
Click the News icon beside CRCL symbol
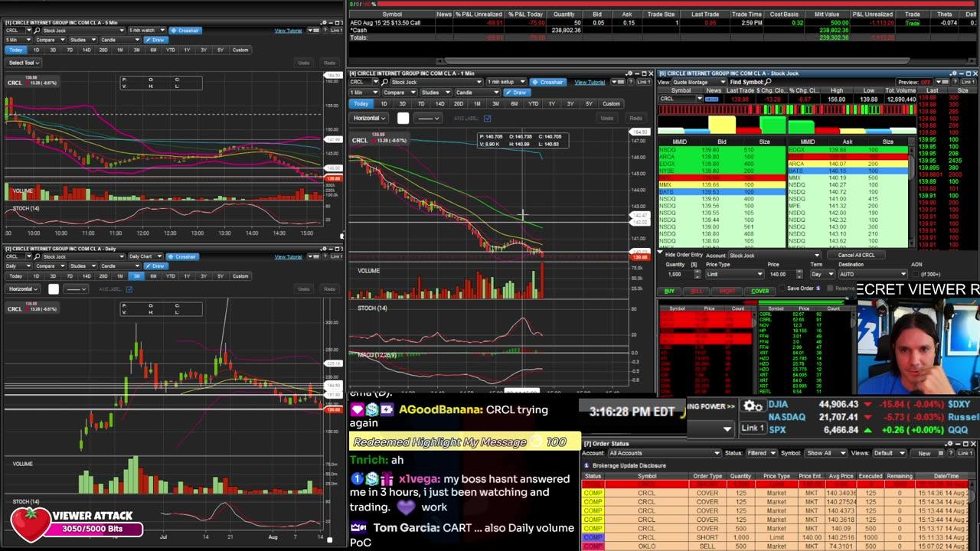[x=711, y=99]
